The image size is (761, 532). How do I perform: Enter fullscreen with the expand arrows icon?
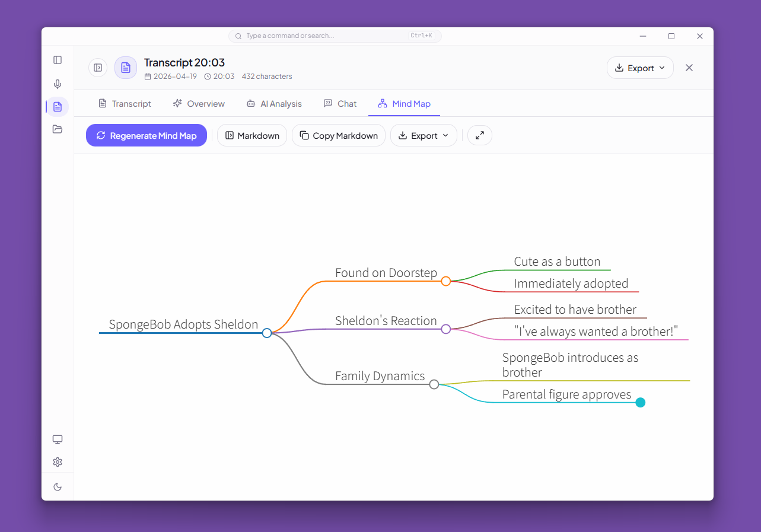480,135
